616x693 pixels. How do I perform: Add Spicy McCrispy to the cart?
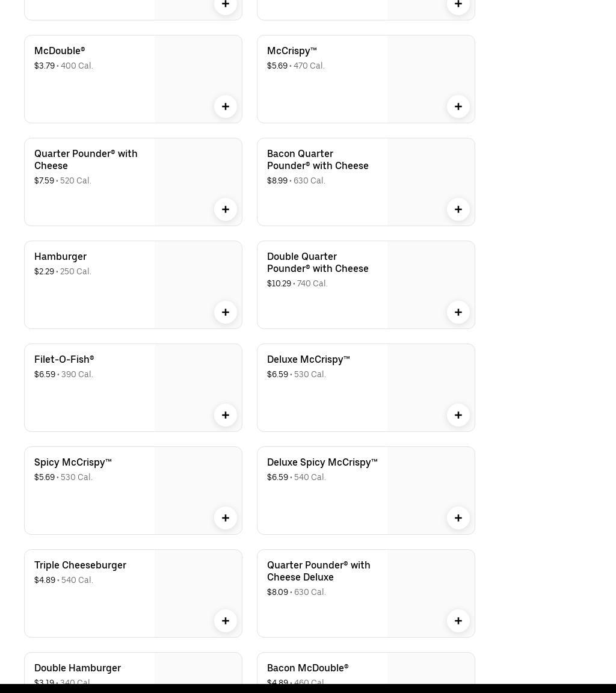tap(226, 518)
